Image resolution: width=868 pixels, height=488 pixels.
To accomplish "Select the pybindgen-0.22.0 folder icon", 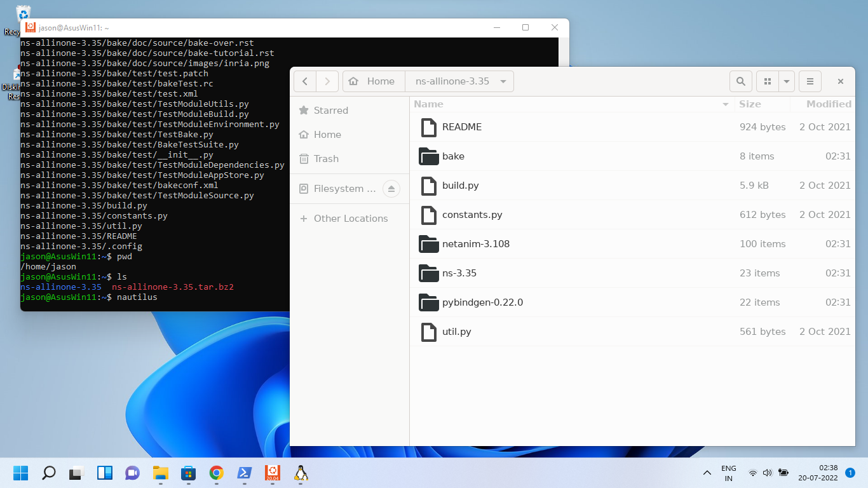I will point(429,302).
